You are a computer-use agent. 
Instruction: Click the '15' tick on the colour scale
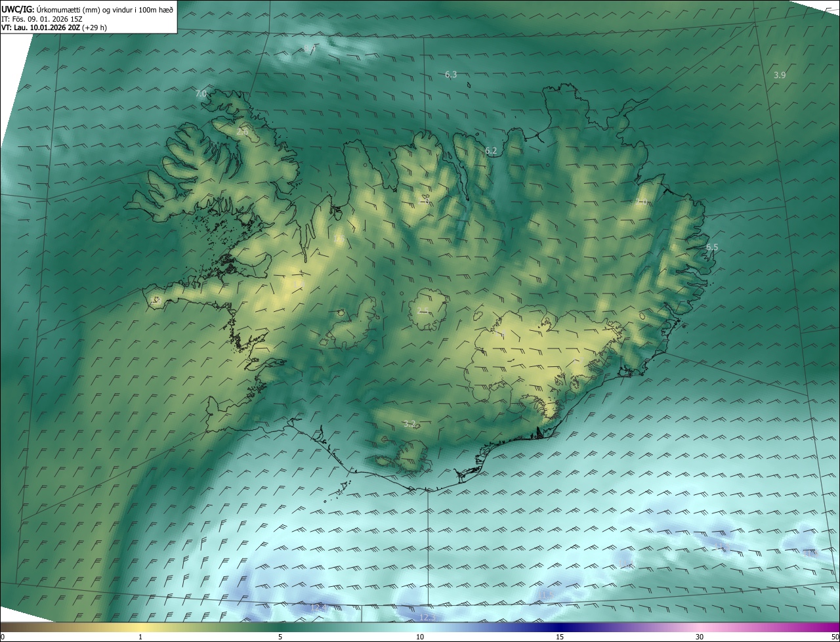click(560, 637)
